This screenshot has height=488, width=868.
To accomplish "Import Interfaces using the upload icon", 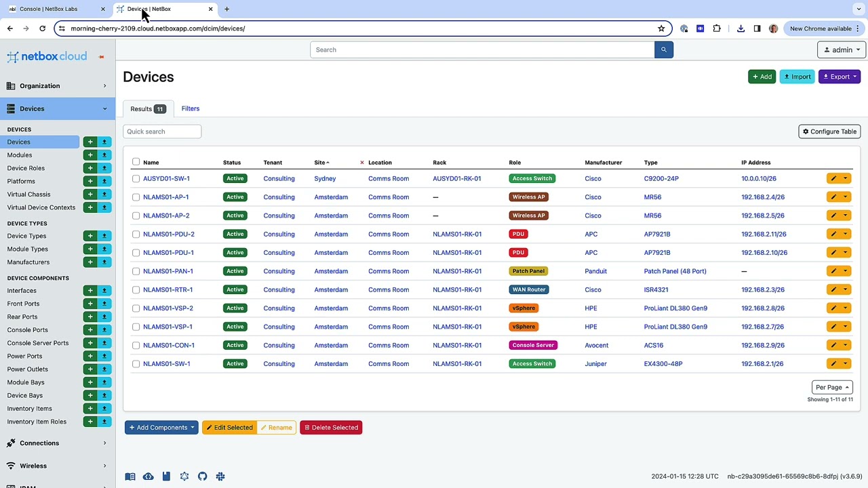I will (x=104, y=291).
